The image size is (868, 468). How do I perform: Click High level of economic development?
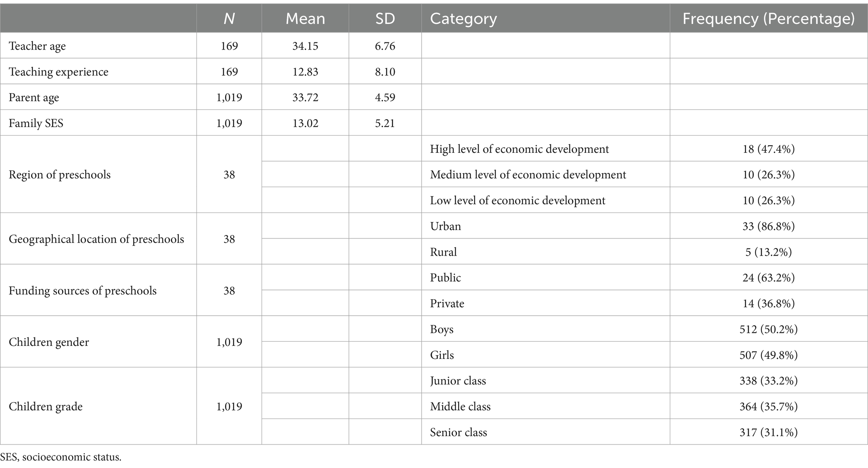tap(519, 149)
